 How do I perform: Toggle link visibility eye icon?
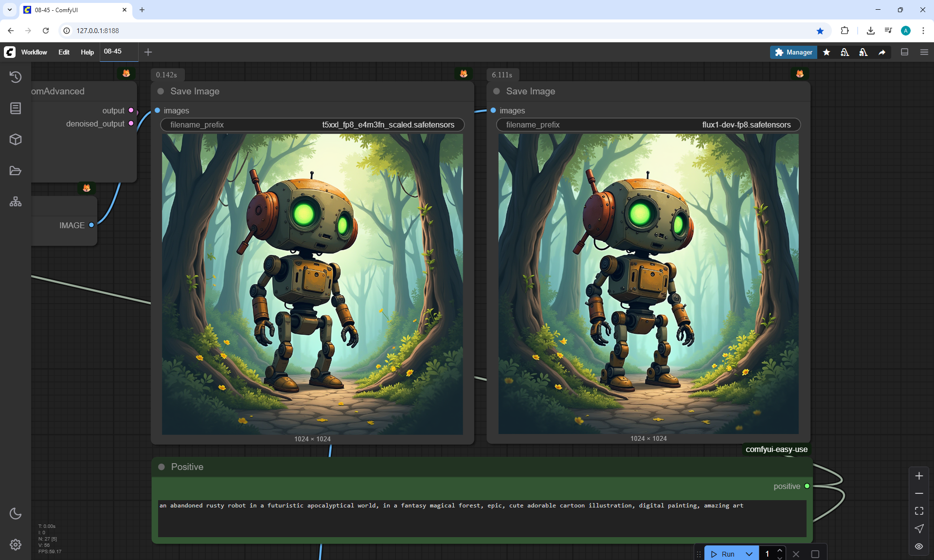919,546
